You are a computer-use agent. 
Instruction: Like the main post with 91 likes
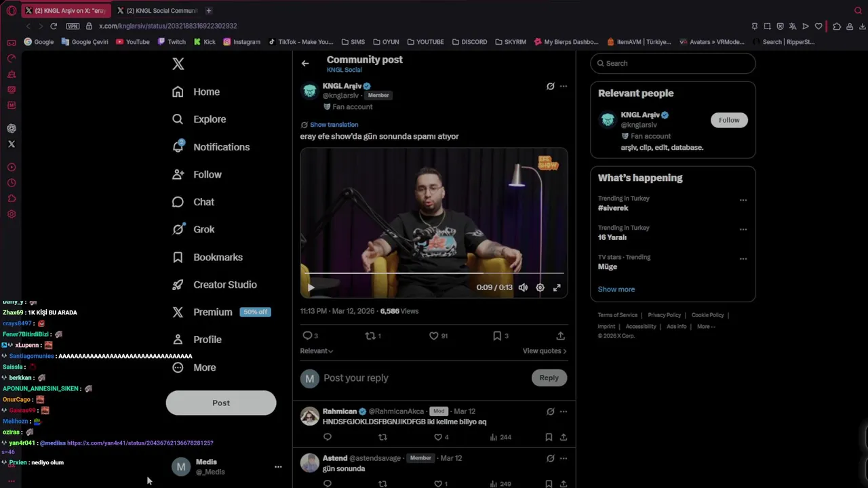click(x=438, y=335)
